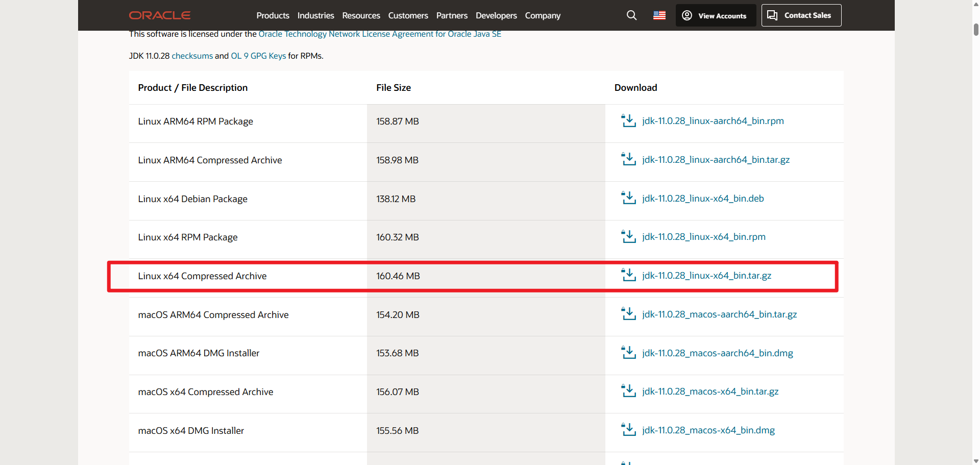Image resolution: width=980 pixels, height=465 pixels.
Task: Open the Products menu
Action: (273, 16)
